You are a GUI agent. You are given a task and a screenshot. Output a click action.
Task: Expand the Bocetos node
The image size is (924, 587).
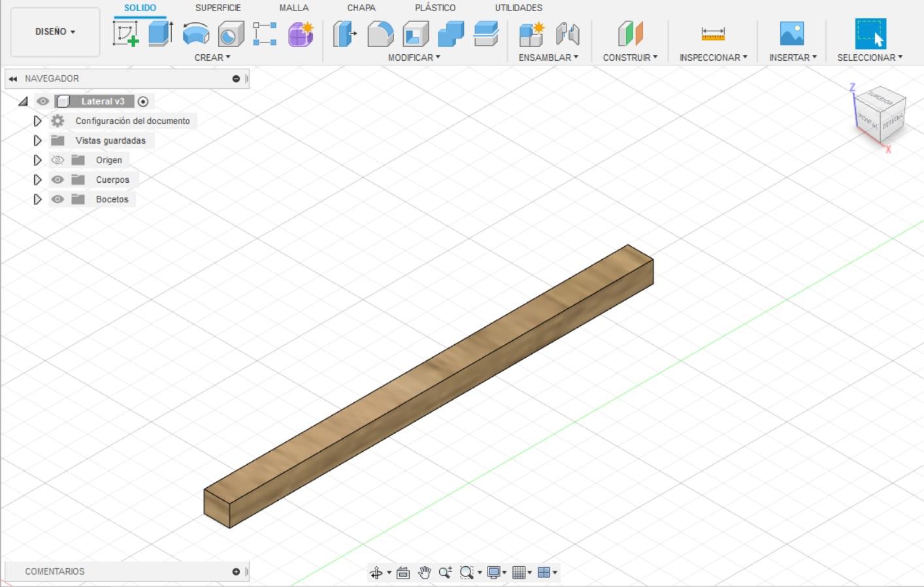pos(37,199)
